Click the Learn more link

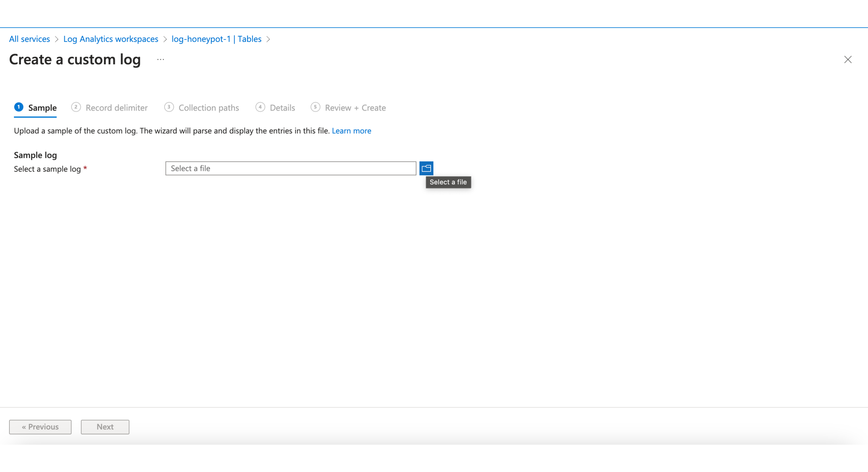click(x=351, y=131)
